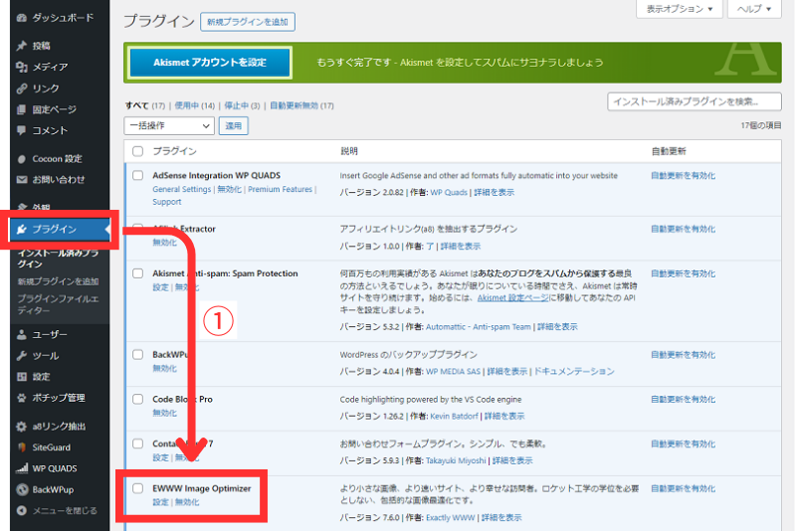Sort by the プラグイン column header
Screen dimensions: 795x532
(174, 151)
